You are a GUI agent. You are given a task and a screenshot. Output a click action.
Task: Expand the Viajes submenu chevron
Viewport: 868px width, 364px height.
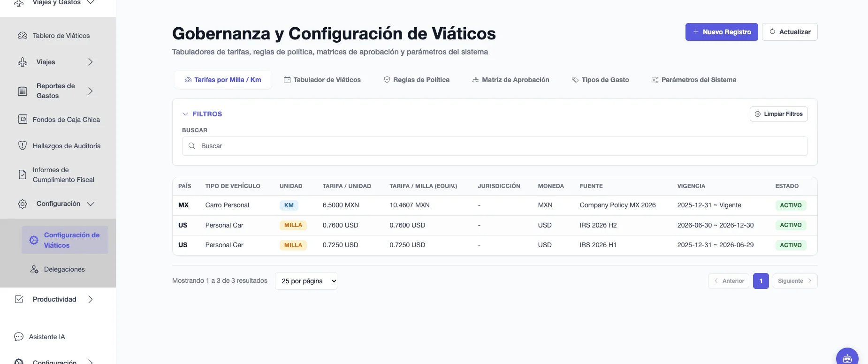(91, 62)
